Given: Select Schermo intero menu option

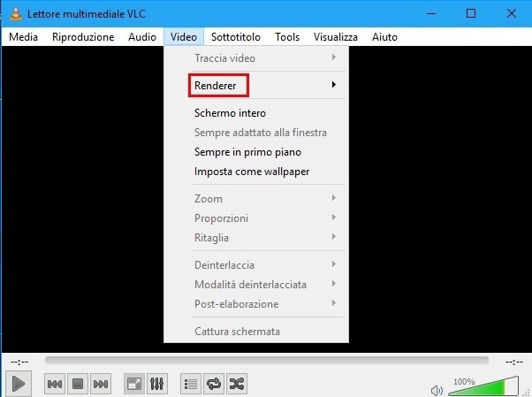Looking at the screenshot, I should pos(230,113).
